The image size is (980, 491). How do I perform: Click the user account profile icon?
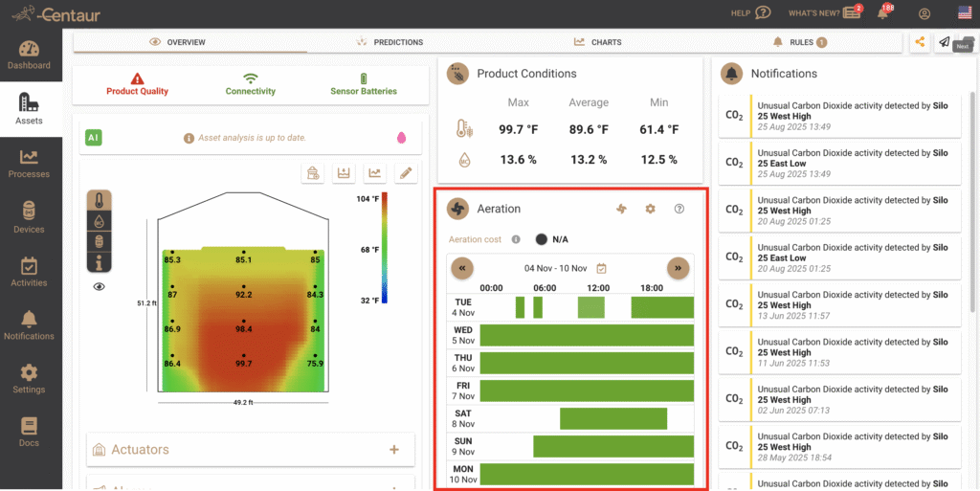[924, 13]
